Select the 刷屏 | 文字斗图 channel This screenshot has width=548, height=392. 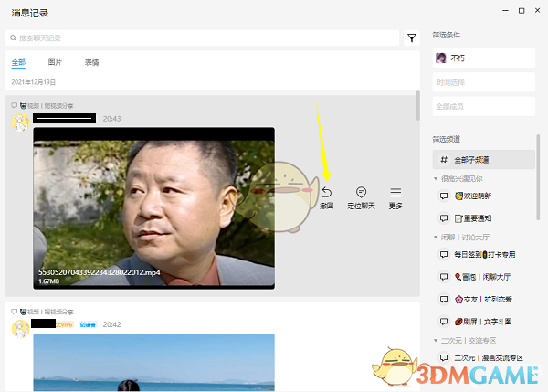click(x=482, y=322)
